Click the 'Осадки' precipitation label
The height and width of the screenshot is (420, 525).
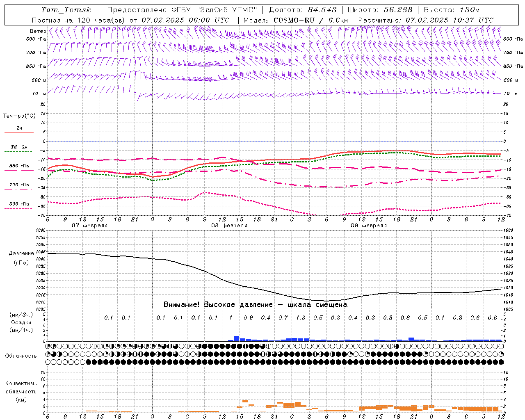pyautogui.click(x=21, y=322)
